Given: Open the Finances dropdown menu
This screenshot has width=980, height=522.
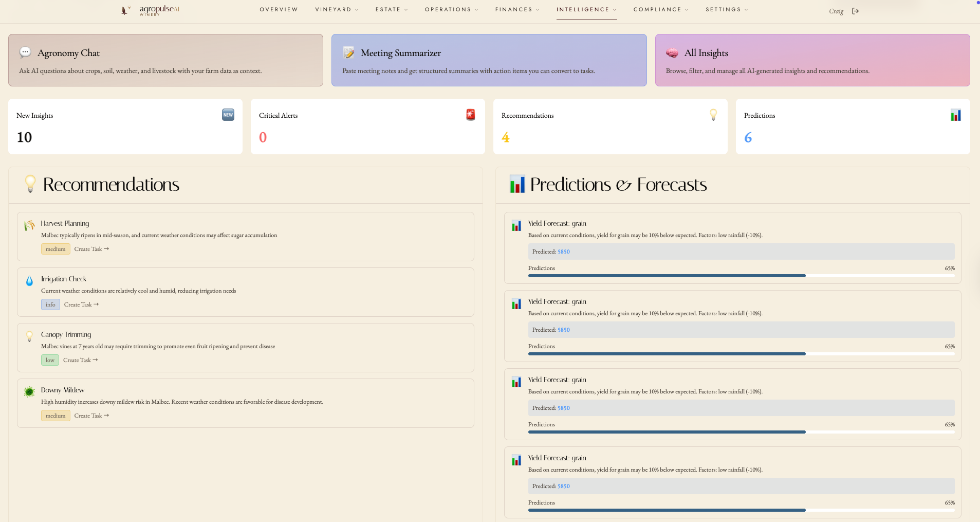Looking at the screenshot, I should point(517,10).
